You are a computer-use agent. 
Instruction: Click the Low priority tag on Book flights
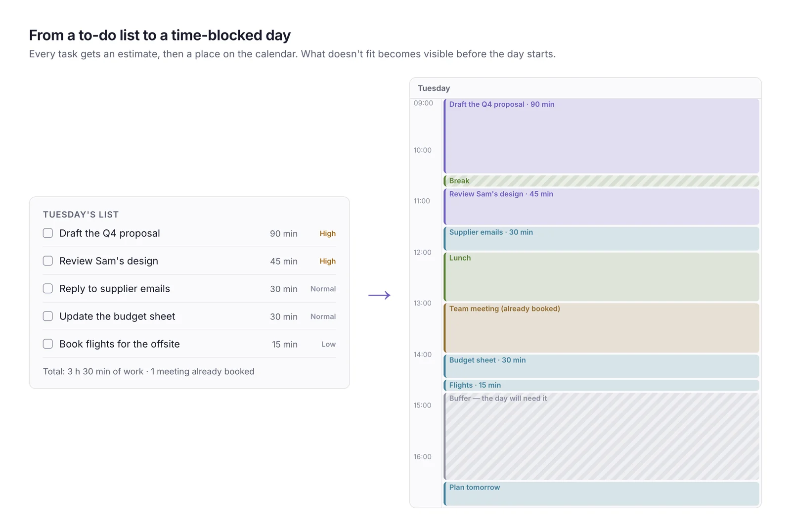point(328,344)
